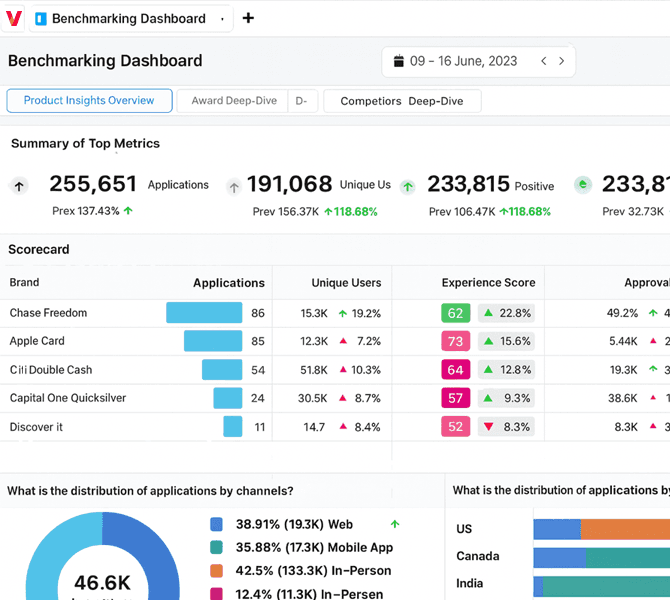Click green arrow icon beside 233,815 Positive
Viewport: 670px width, 600px height.
point(408,187)
